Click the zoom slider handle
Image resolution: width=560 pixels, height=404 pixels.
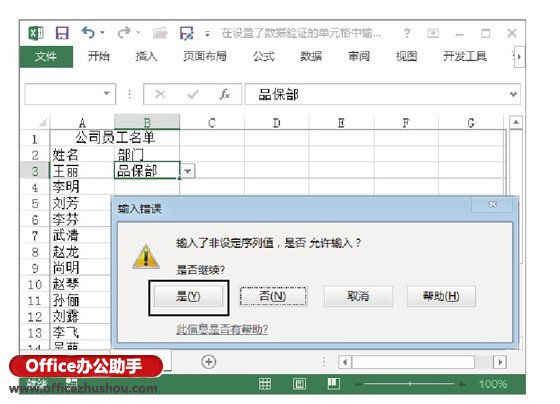[x=410, y=384]
